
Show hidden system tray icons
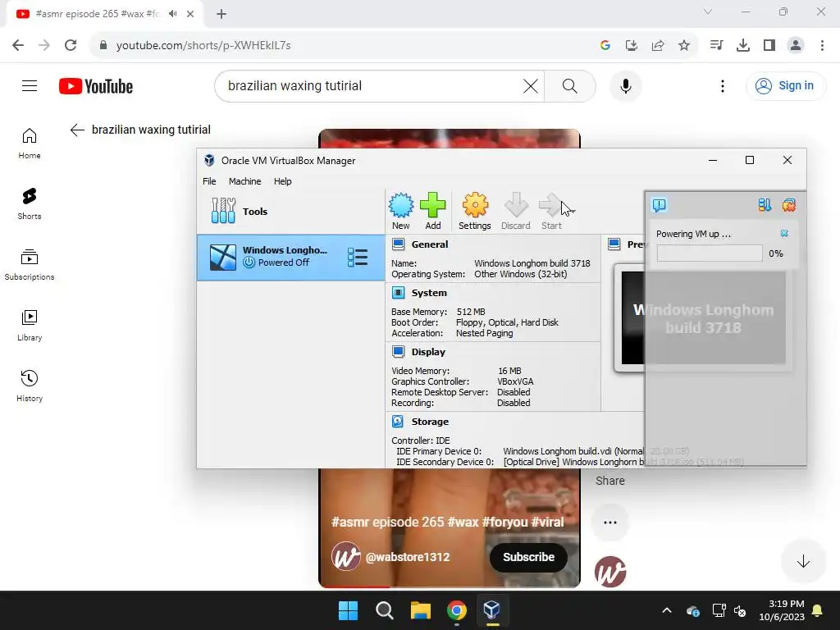pos(666,610)
